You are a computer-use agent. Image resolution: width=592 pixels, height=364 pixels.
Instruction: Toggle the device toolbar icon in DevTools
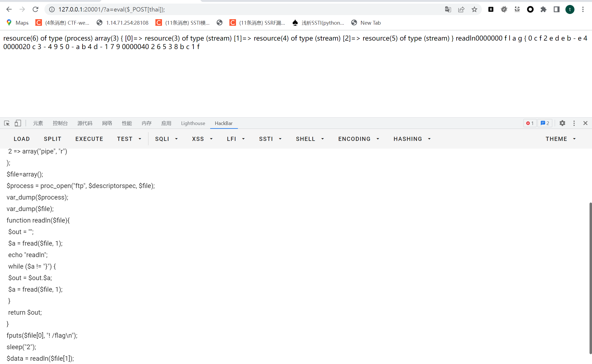pyautogui.click(x=18, y=123)
